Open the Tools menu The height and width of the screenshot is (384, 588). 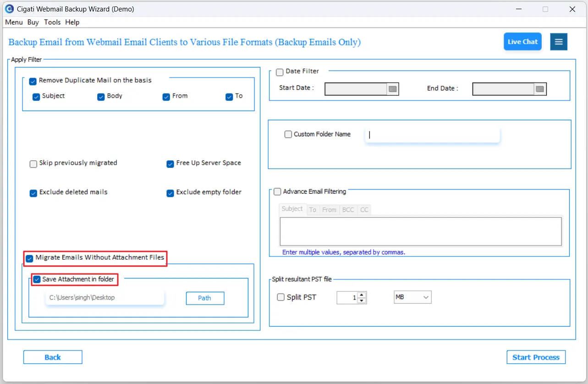tap(52, 22)
